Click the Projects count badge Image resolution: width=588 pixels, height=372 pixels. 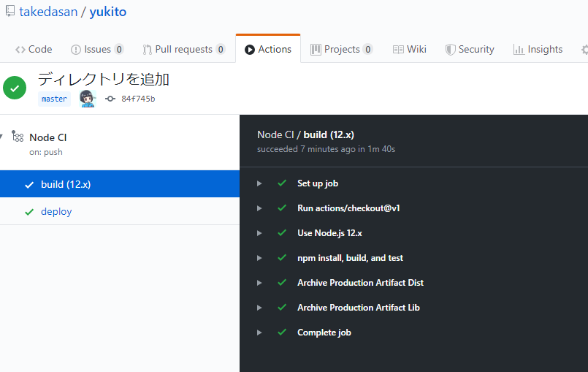point(368,49)
